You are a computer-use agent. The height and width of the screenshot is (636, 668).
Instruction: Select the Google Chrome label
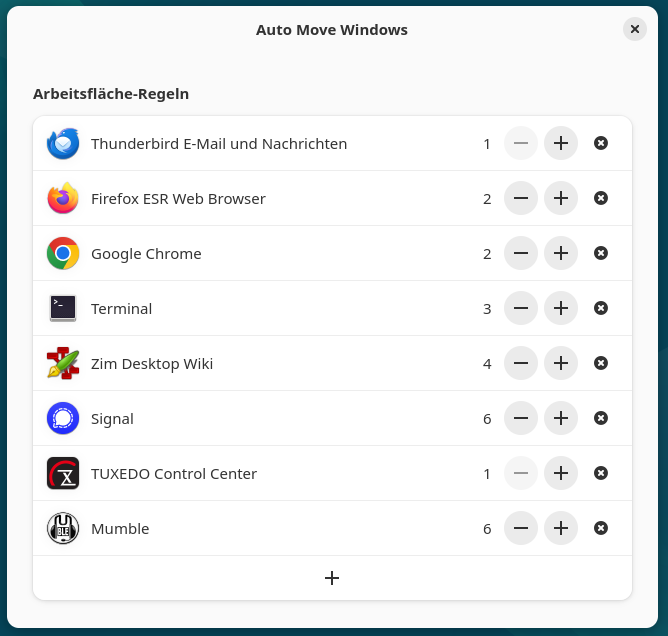point(146,254)
